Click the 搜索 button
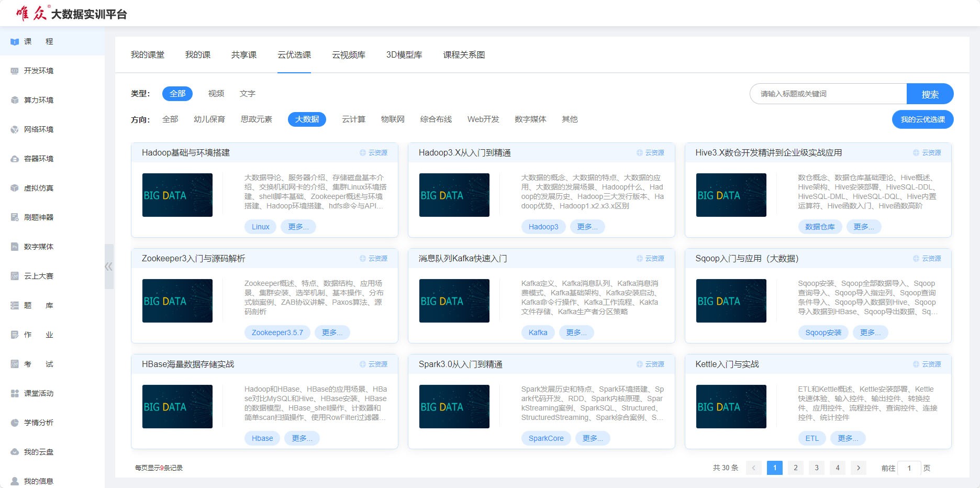Viewport: 980px width, 488px height. click(930, 94)
